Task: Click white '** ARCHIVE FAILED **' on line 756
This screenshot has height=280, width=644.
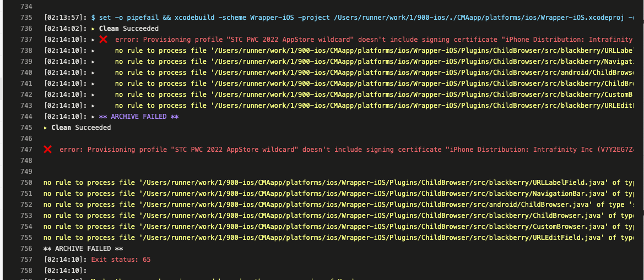Action: point(83,249)
